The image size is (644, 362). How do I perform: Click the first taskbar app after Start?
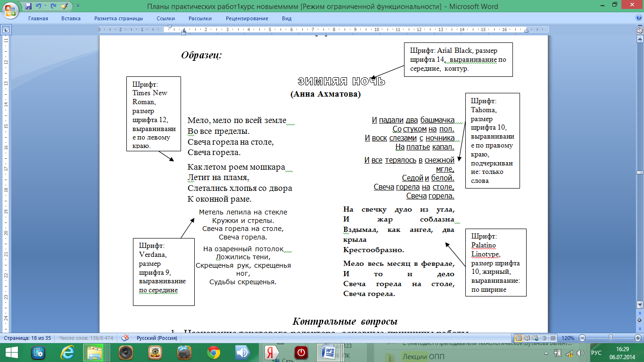pyautogui.click(x=38, y=353)
